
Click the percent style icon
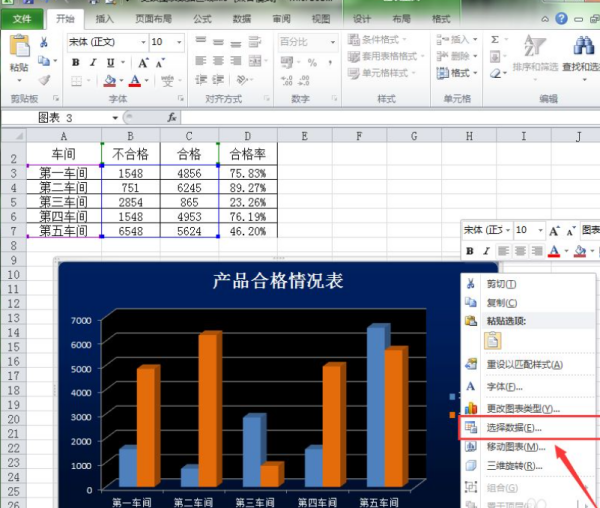point(313,63)
